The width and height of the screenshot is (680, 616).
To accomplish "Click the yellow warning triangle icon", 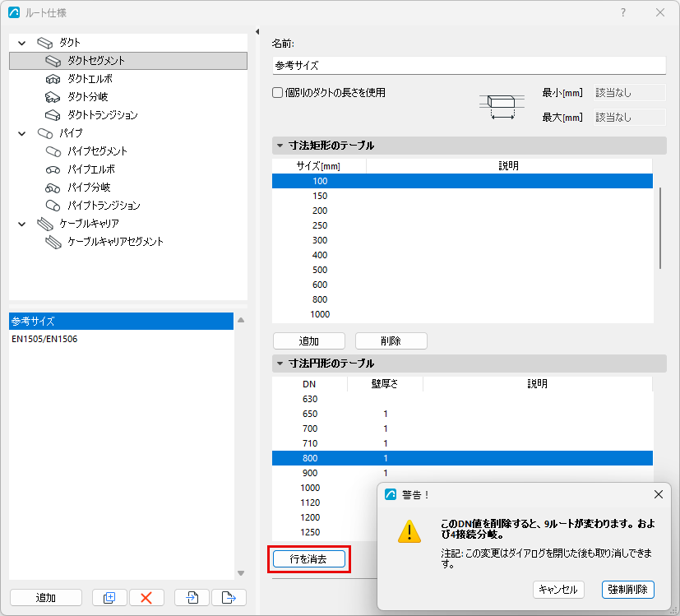I will click(409, 531).
